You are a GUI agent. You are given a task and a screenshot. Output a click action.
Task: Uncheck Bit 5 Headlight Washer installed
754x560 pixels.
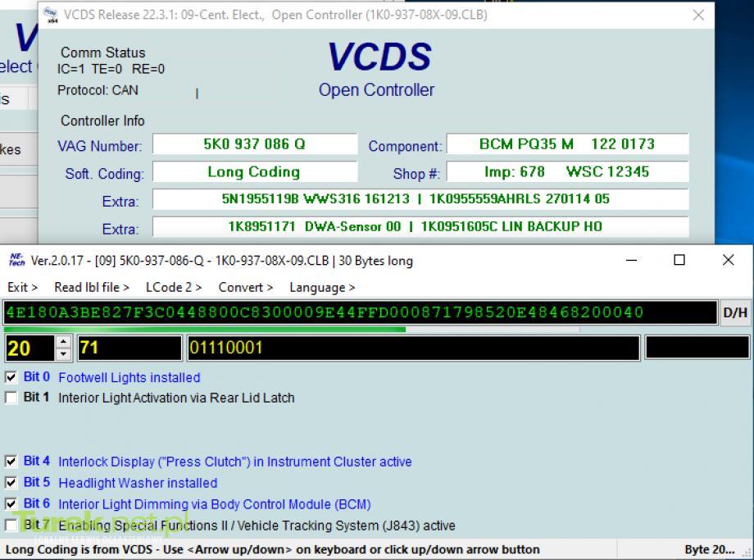click(x=11, y=483)
